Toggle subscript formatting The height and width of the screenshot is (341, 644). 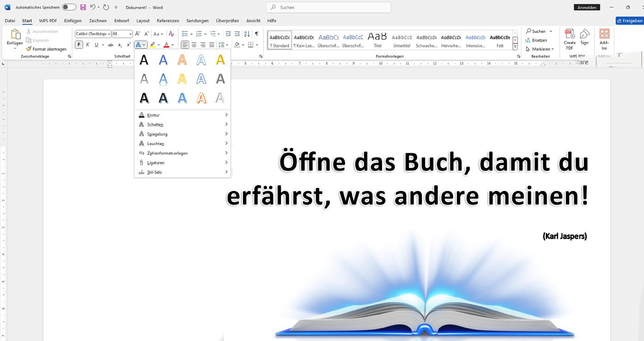coord(120,45)
